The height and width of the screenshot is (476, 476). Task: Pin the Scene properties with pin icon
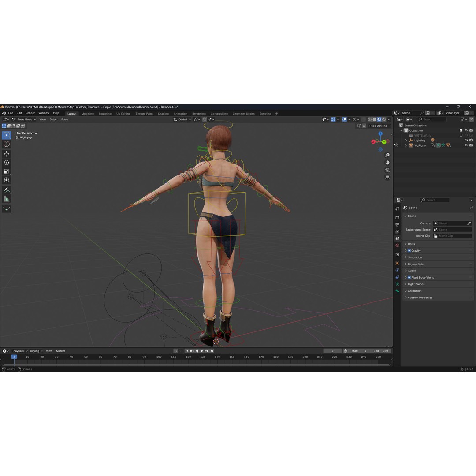(x=472, y=208)
